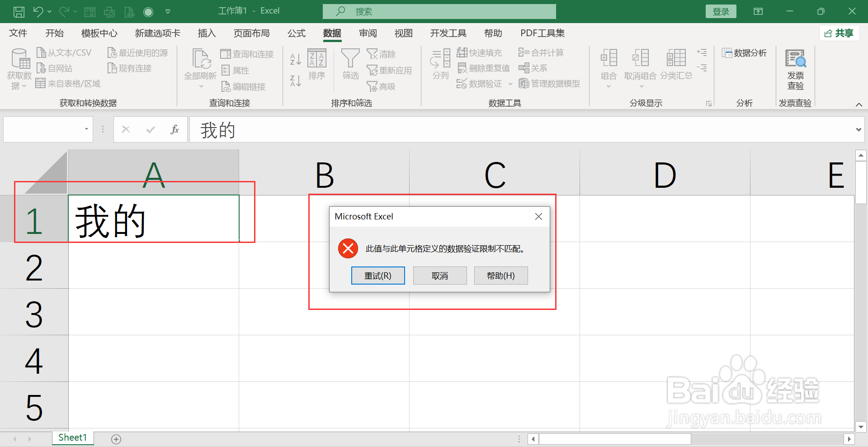This screenshot has width=868, height=447.
Task: Select From Text/CSV (从文本/CSV)
Action: pos(64,53)
